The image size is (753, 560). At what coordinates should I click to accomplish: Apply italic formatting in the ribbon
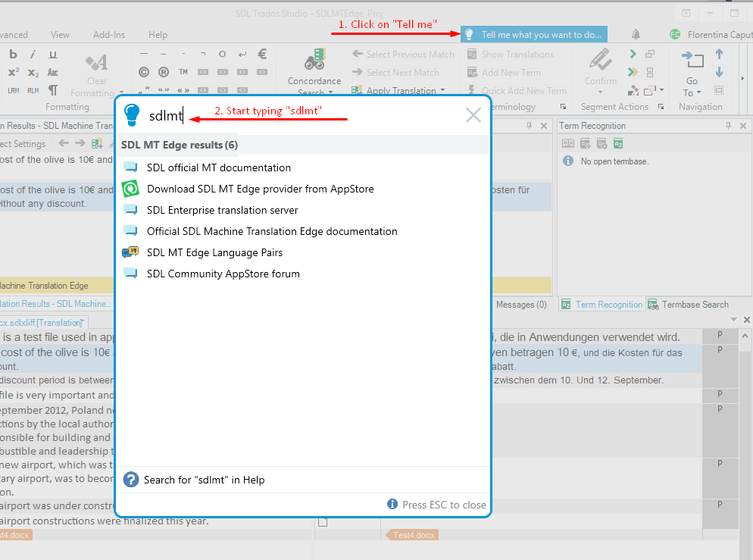point(33,55)
